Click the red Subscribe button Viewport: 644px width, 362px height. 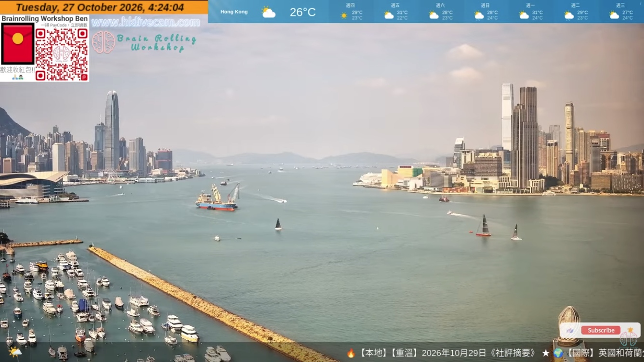coord(601,330)
